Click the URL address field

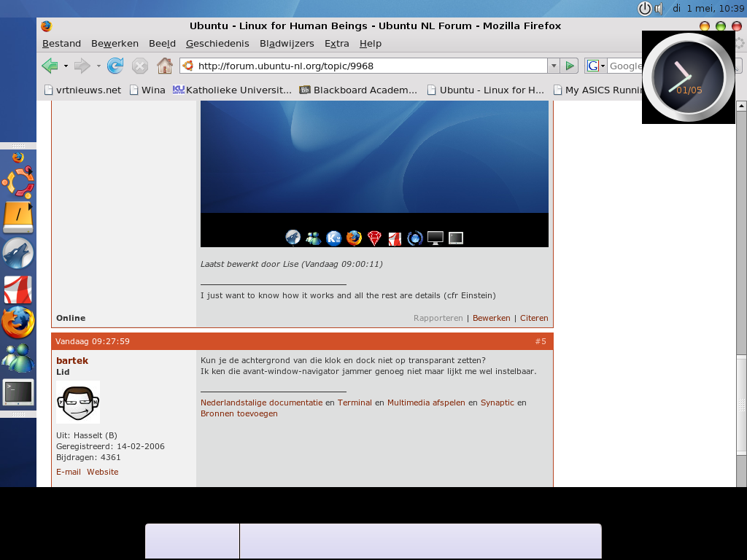[x=365, y=66]
